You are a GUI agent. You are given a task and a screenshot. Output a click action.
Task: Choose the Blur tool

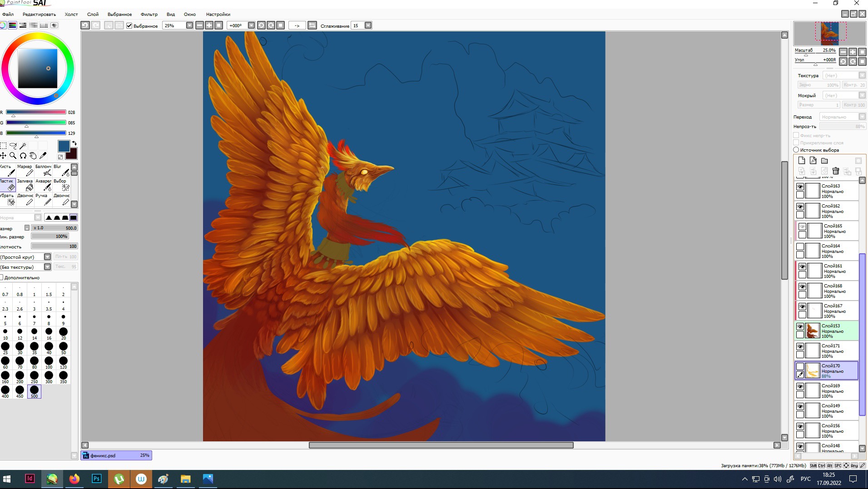[x=62, y=170]
